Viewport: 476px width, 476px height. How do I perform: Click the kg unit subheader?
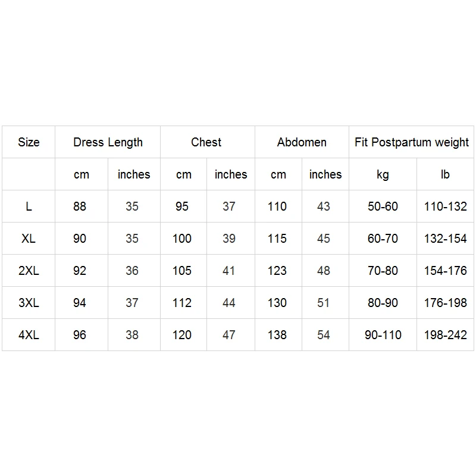(383, 174)
